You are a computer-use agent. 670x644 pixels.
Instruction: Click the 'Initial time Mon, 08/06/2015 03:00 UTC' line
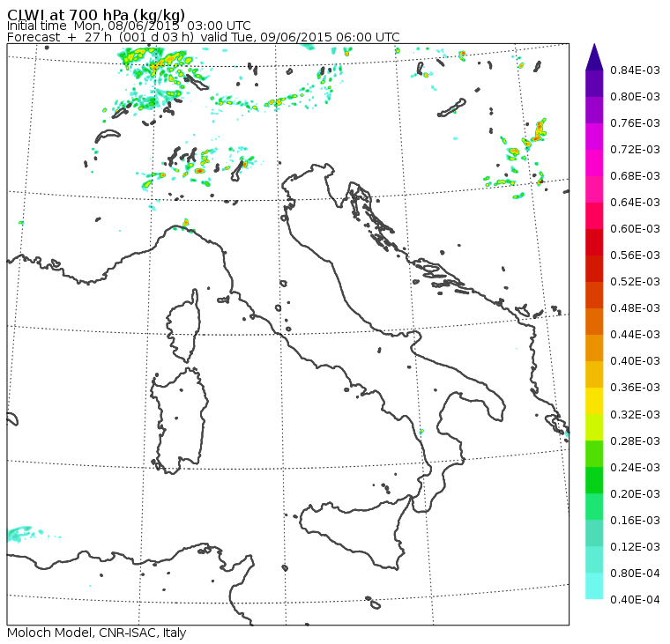click(x=129, y=26)
